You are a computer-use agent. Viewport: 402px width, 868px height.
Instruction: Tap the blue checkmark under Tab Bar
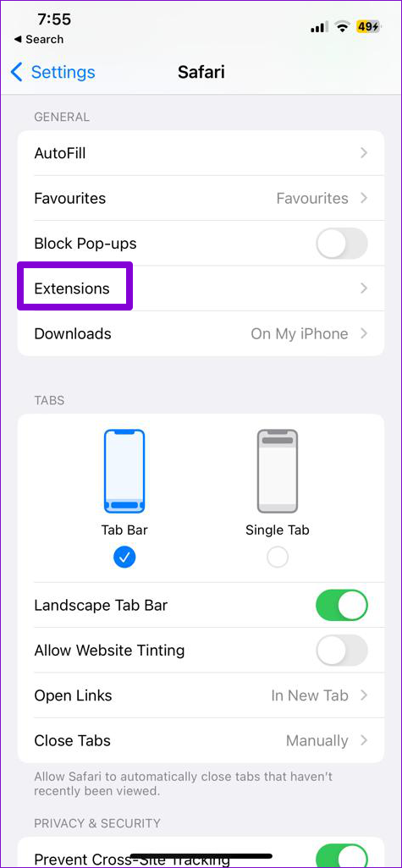124,558
